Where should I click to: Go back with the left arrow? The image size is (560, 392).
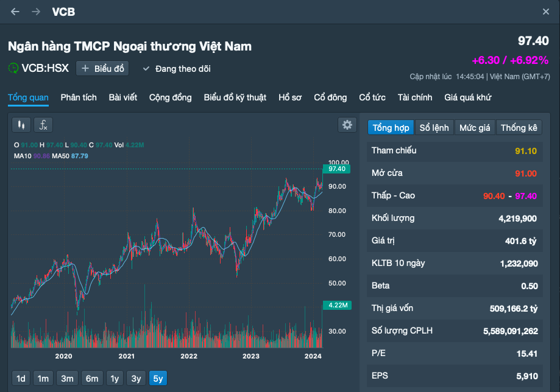coord(15,12)
